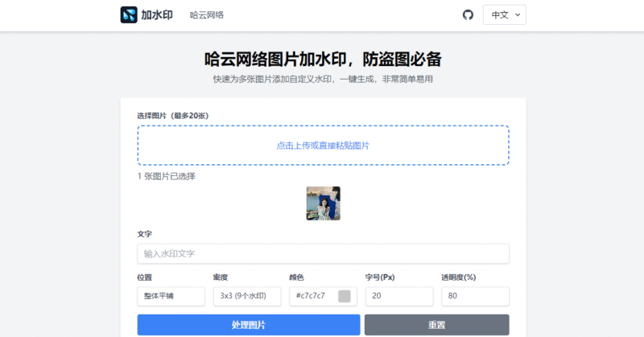This screenshot has width=644, height=337.
Task: Click the subtitle 快速为多张图片添加自定义水印
Action: tap(324, 79)
